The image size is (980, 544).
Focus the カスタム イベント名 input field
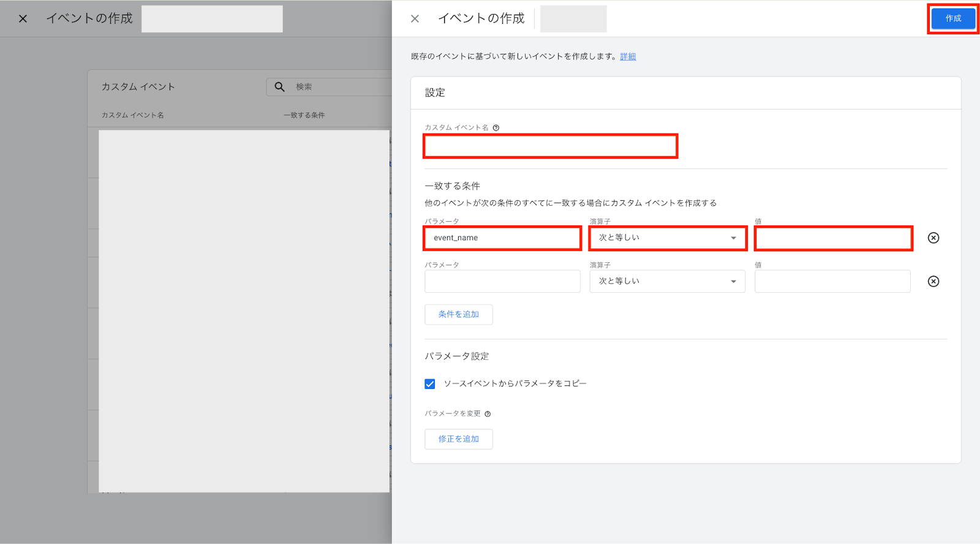tap(550, 146)
